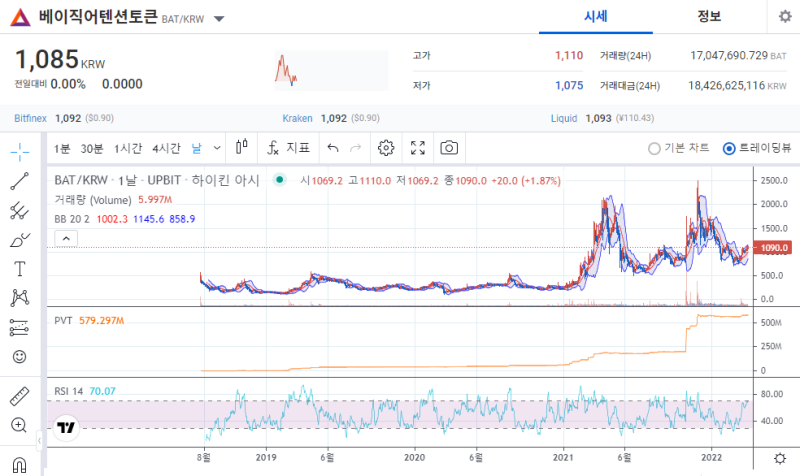Click the BB 20 2 indicator label
This screenshot has width=800, height=476.
tap(71, 219)
